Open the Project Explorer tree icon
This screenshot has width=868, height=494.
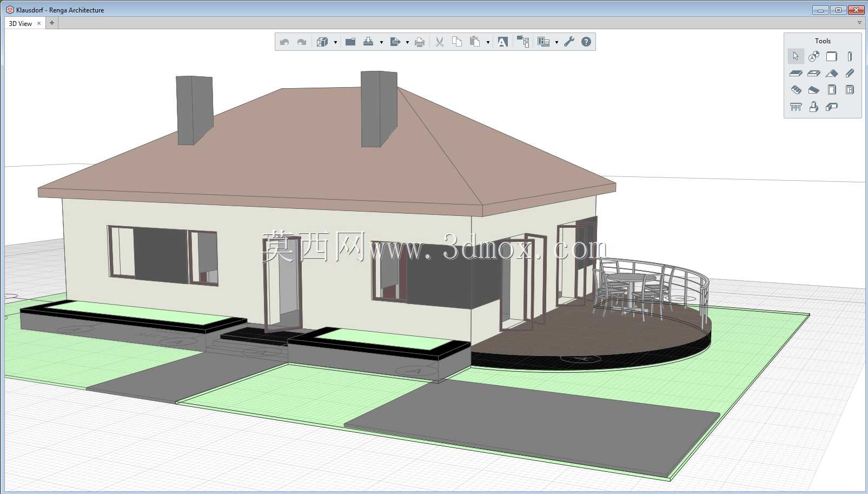[x=523, y=42]
